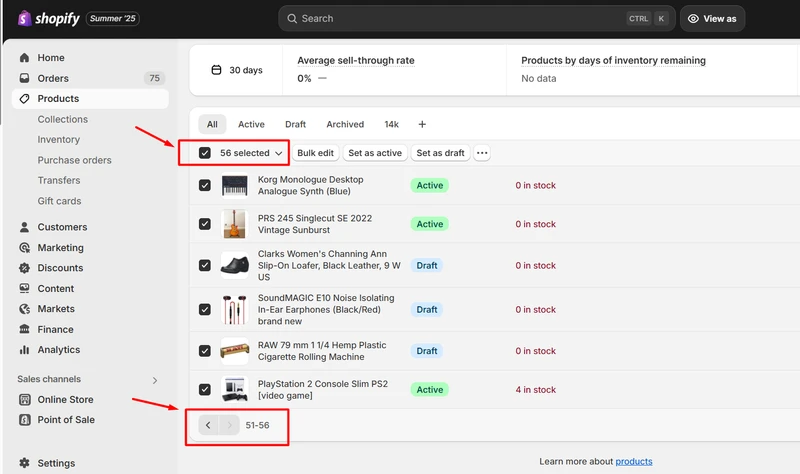Open Korg Monologue synth thumbnail
Screen dimensions: 800x474
coord(234,185)
